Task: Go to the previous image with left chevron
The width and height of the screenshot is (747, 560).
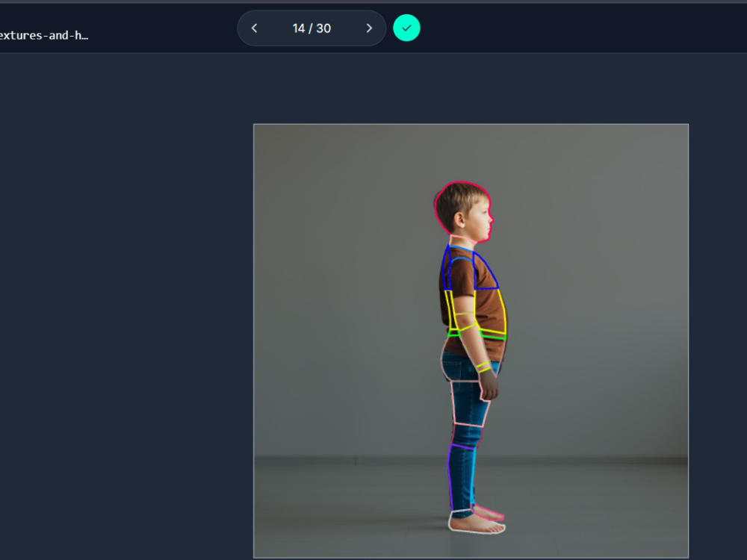Action: coord(255,28)
